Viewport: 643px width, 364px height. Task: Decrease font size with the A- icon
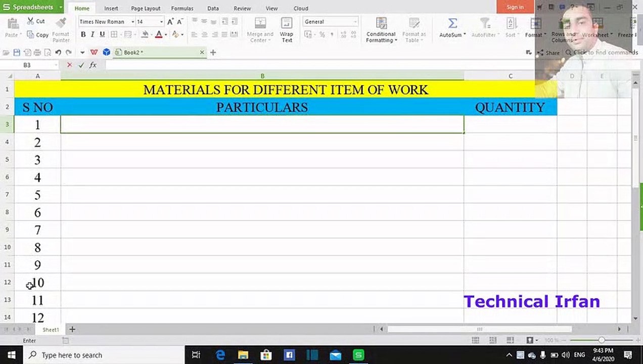pyautogui.click(x=180, y=21)
